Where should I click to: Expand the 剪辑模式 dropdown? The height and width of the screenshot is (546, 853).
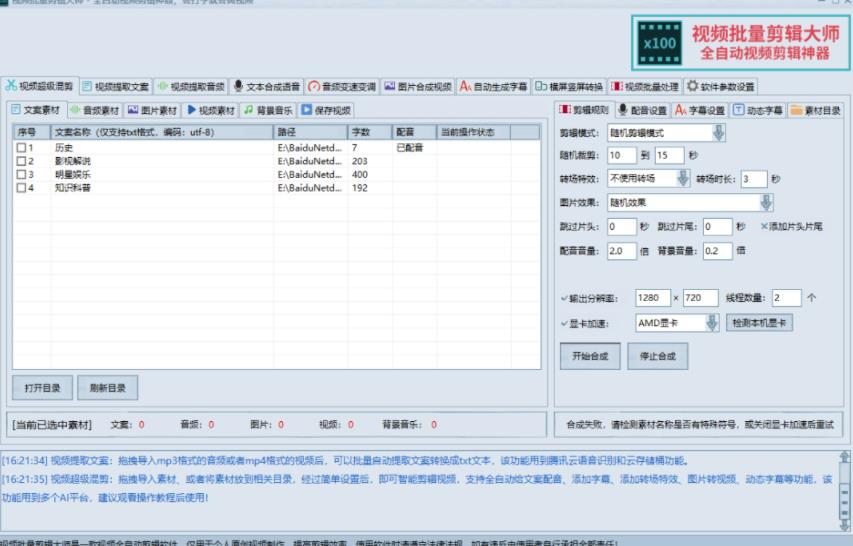718,133
